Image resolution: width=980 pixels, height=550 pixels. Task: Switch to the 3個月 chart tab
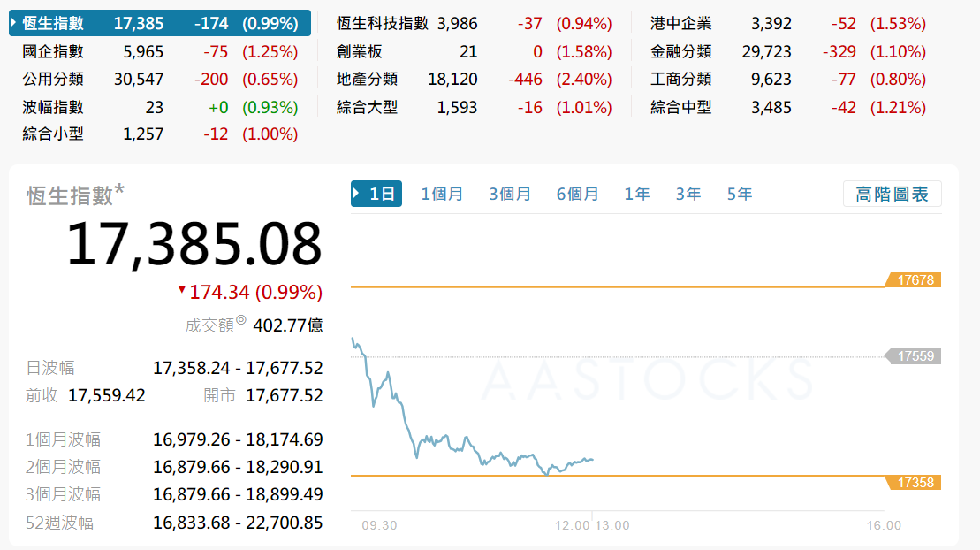(x=510, y=194)
